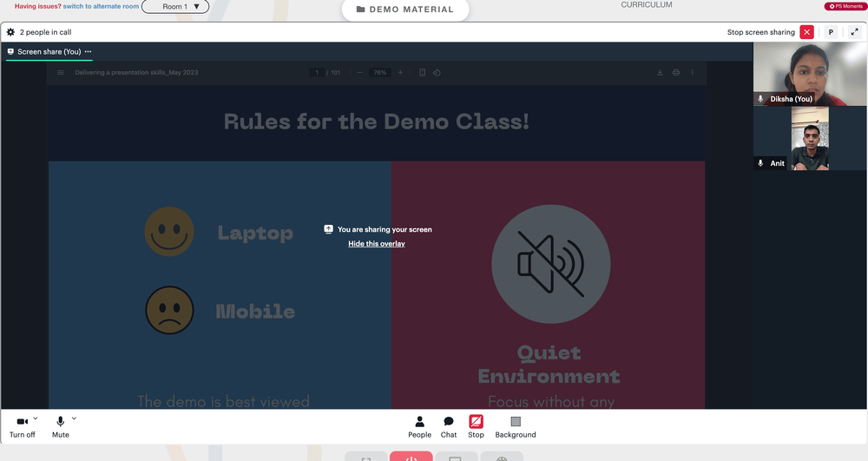Open microphone options chevron
This screenshot has width=868, height=461.
click(74, 418)
